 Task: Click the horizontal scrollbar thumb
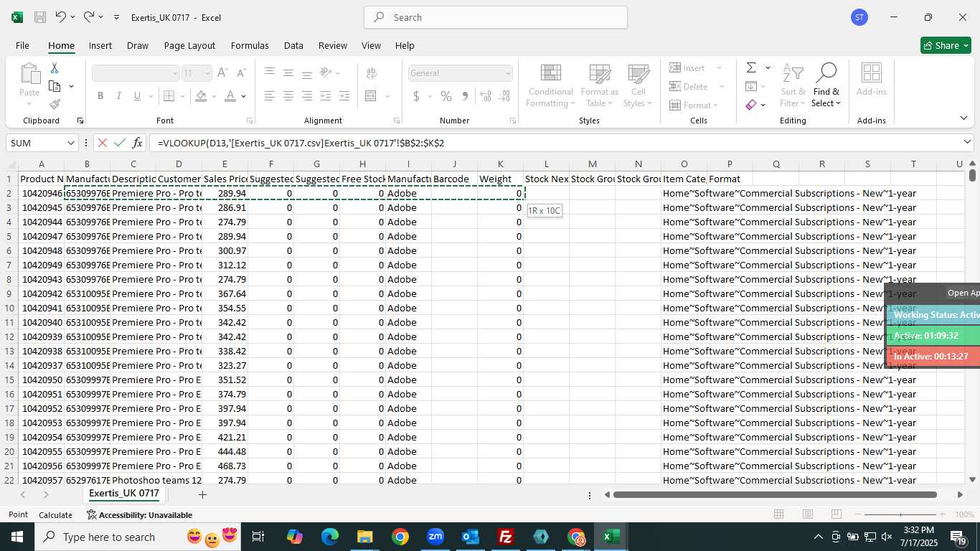[x=775, y=494]
